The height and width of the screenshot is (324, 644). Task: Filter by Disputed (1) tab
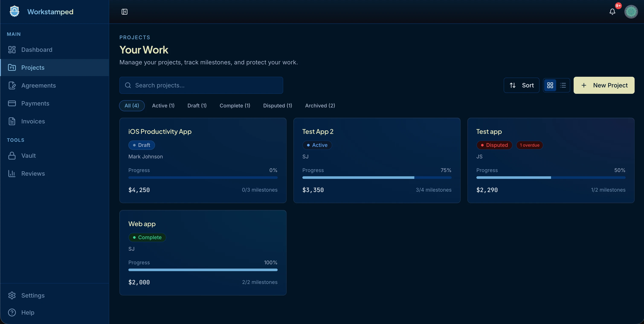(277, 106)
